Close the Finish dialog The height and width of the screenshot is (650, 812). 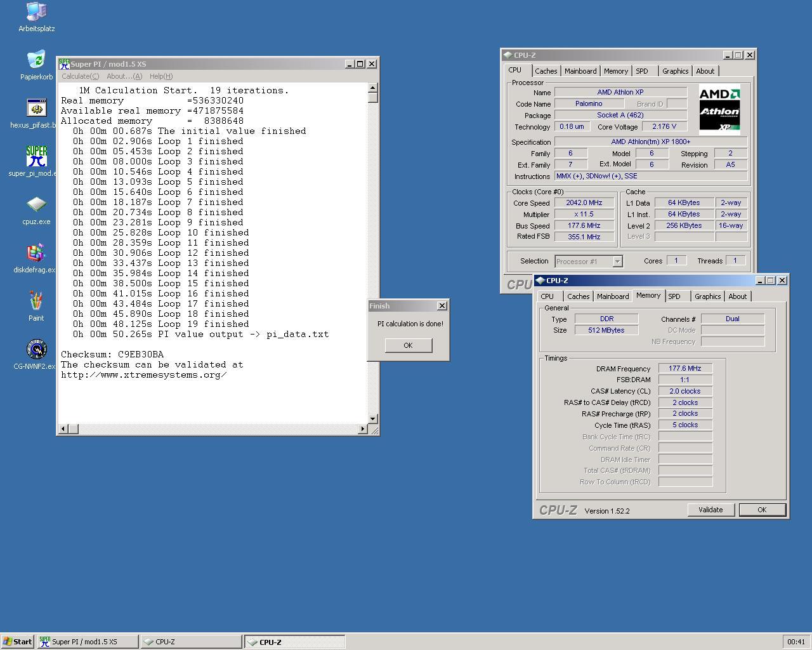click(442, 306)
